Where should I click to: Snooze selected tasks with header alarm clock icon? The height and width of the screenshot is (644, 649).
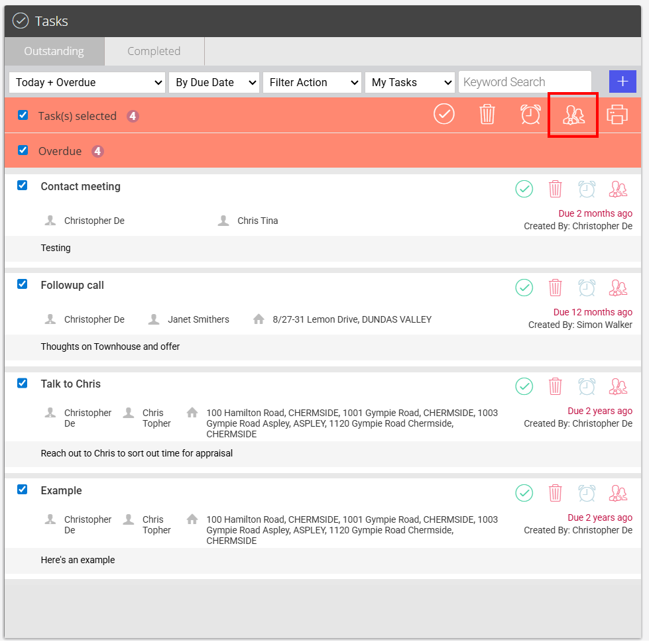530,114
